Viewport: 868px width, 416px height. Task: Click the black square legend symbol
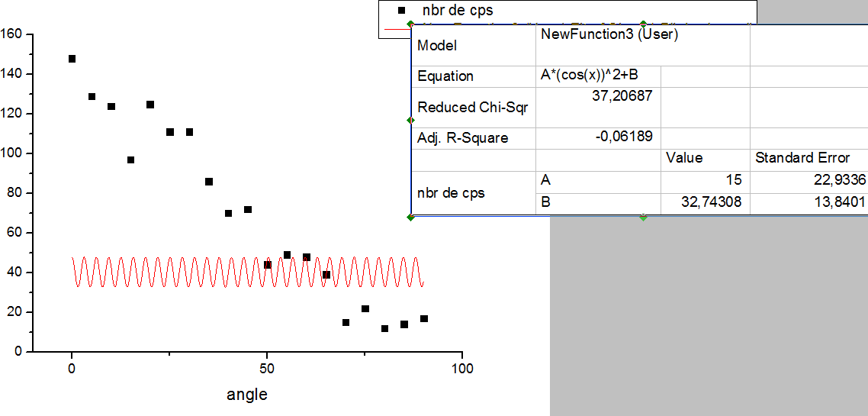click(401, 11)
